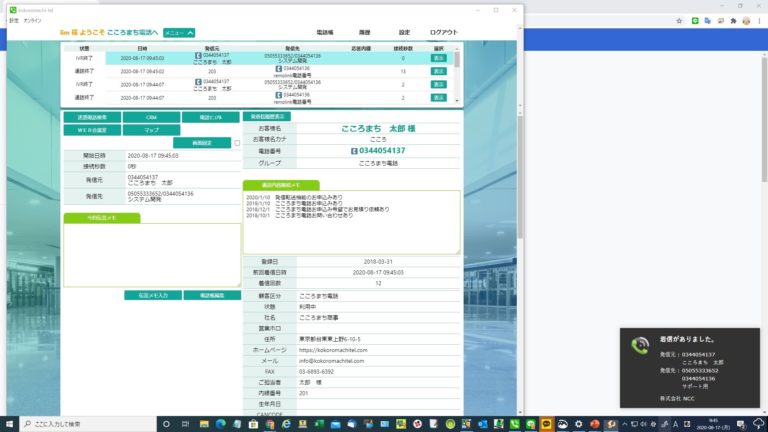Open yellow KakaoTalk icon on taskbar

click(546, 424)
